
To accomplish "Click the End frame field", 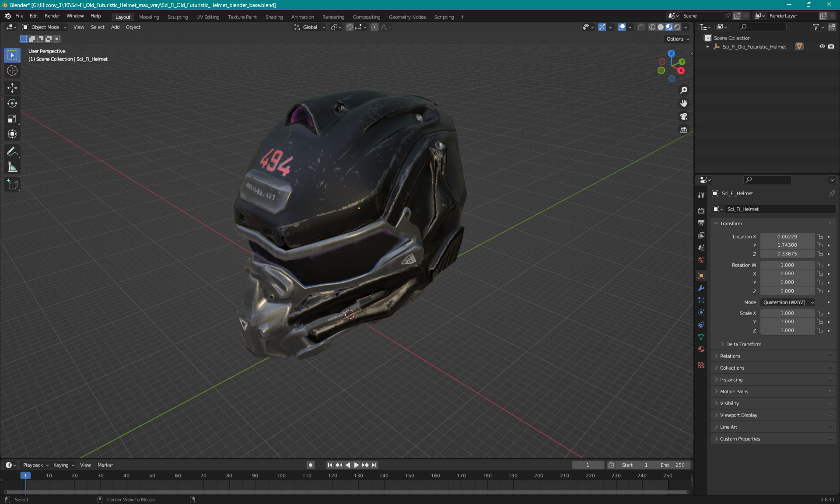I will click(x=672, y=465).
